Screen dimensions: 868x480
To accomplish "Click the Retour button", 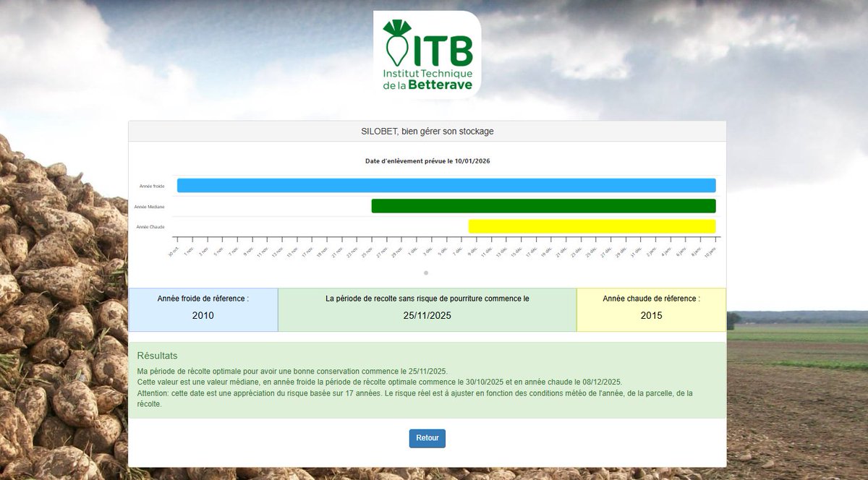I will 427,438.
